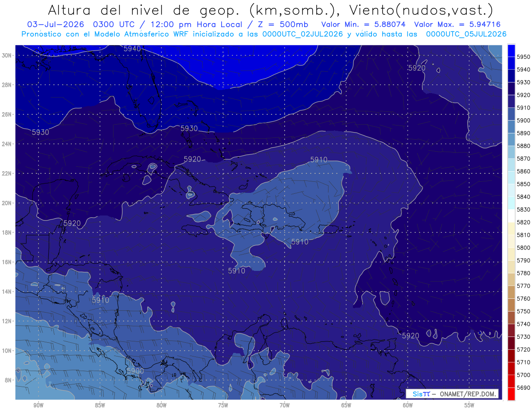This screenshot has width=532, height=411.
Task: Click the ONAMET/REP.DOM. logo box
Action: click(452, 394)
